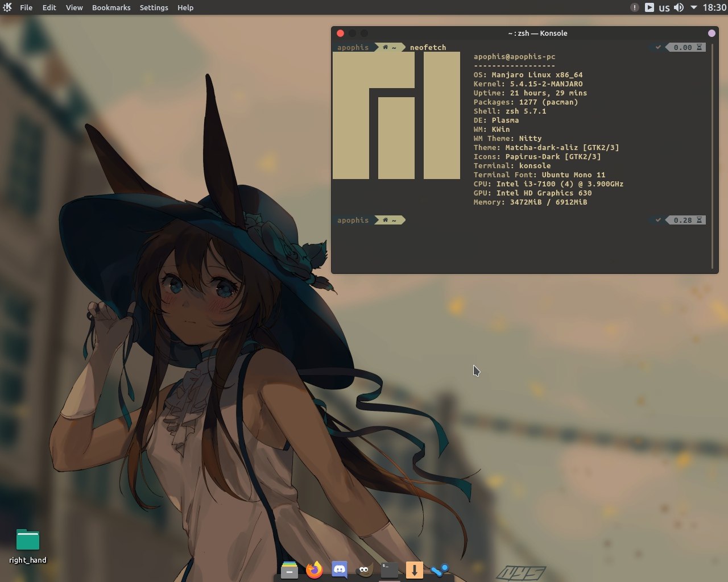
Task: Click the Konsole scrollbar
Action: click(712, 156)
